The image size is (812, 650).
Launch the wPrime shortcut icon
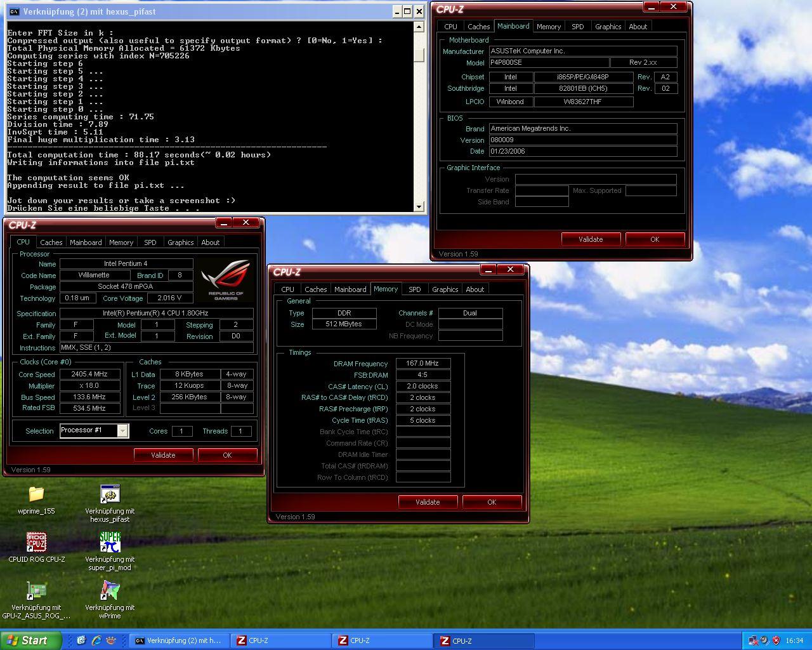coord(110,590)
